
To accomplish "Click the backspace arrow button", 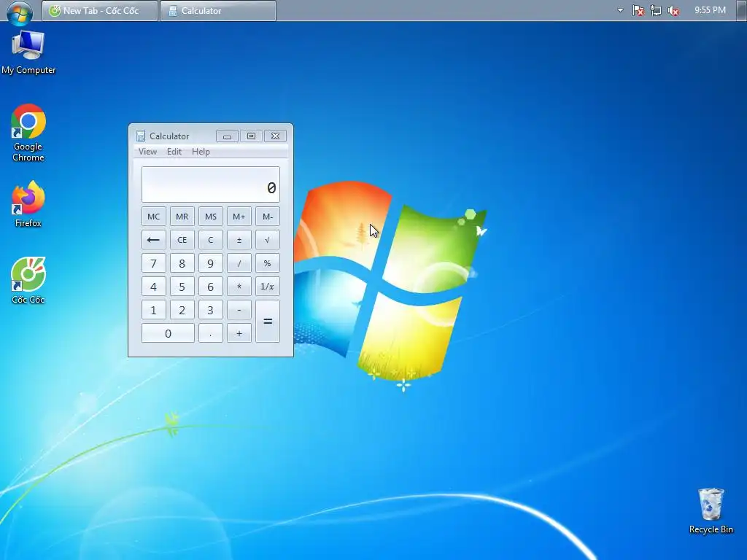I will [153, 239].
